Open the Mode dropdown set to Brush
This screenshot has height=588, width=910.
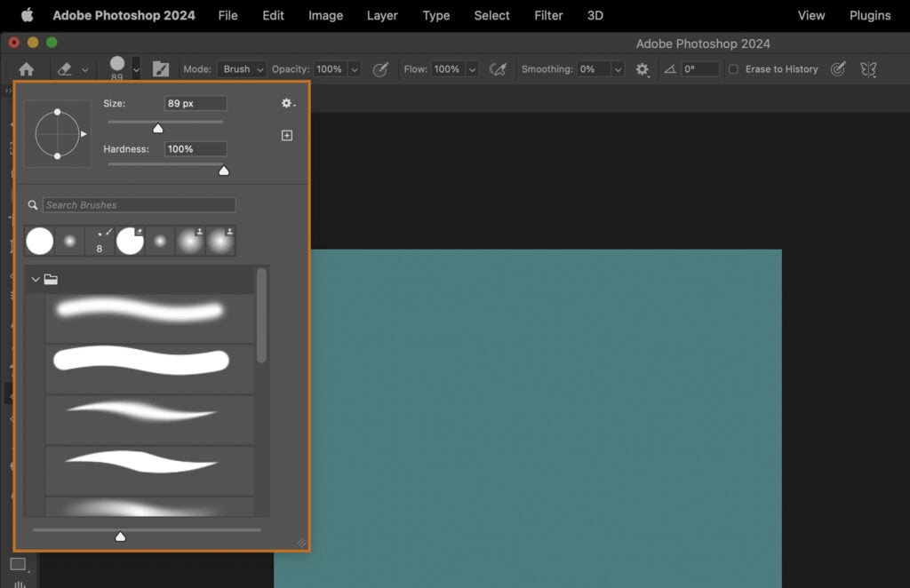tap(241, 68)
